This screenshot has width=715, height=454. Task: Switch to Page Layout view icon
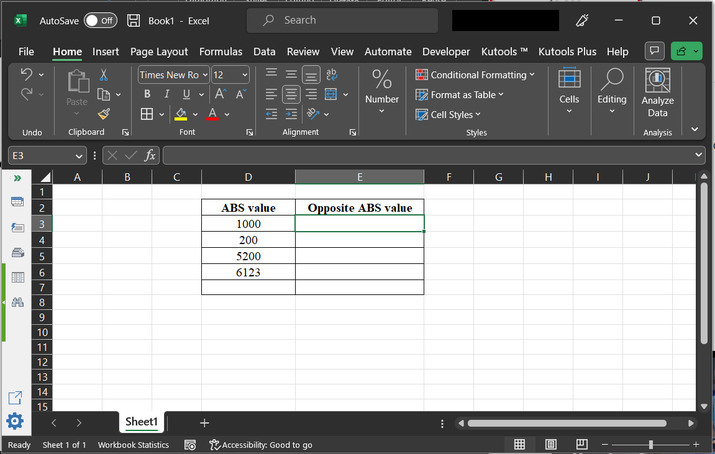tap(550, 444)
